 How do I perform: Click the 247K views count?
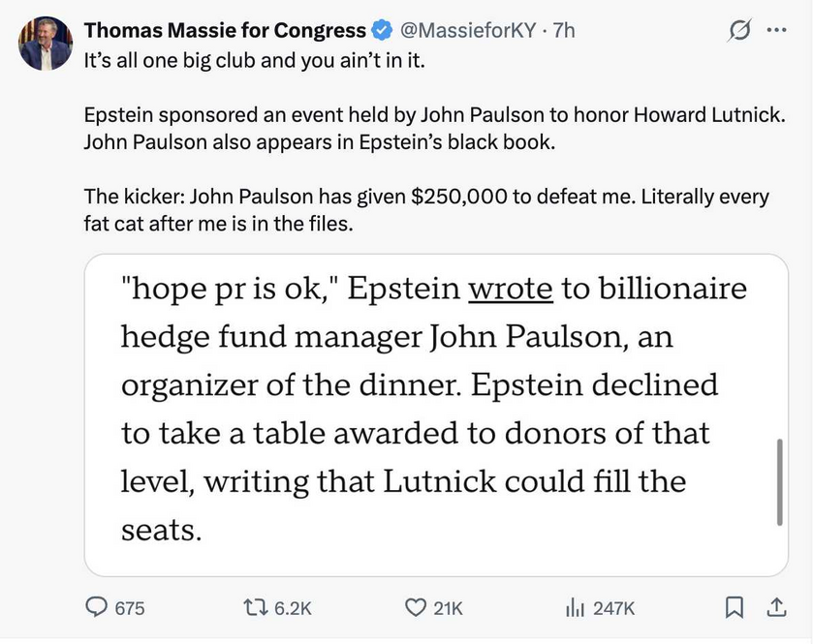tap(612, 608)
